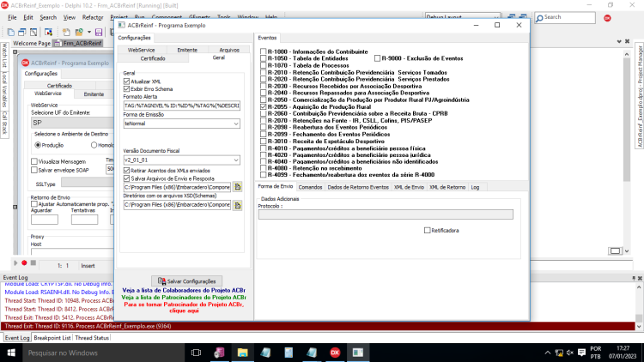644x362 pixels.
Task: Open Task View on the taskbar
Action: pos(197,353)
